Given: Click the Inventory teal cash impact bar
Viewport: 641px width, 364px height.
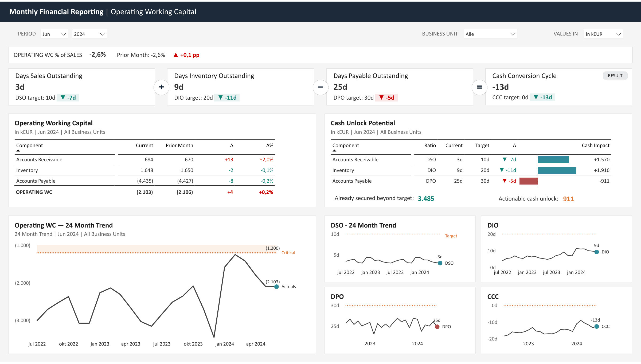Looking at the screenshot, I should tap(557, 170).
